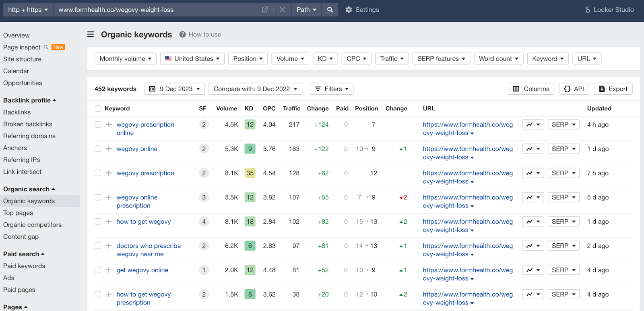Viewport: 644px width, 311px height.
Task: Add 'how to get wegovy' plus icon
Action: point(109,221)
